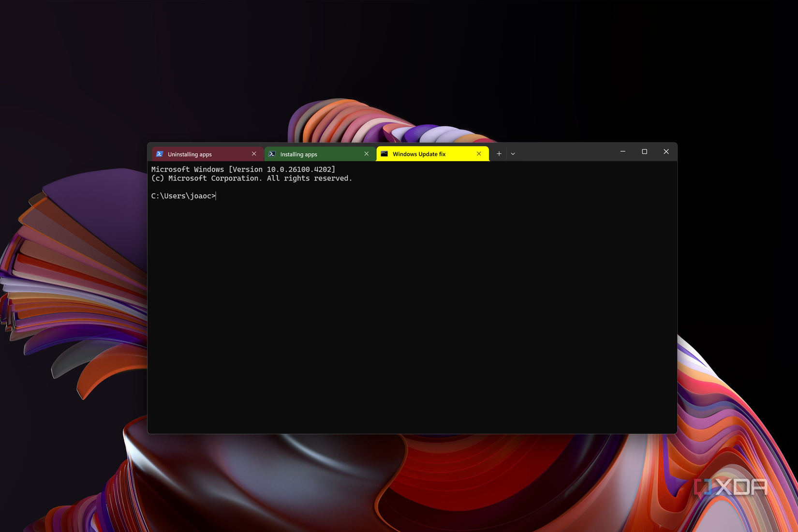Close the Installing apps tab

[366, 153]
